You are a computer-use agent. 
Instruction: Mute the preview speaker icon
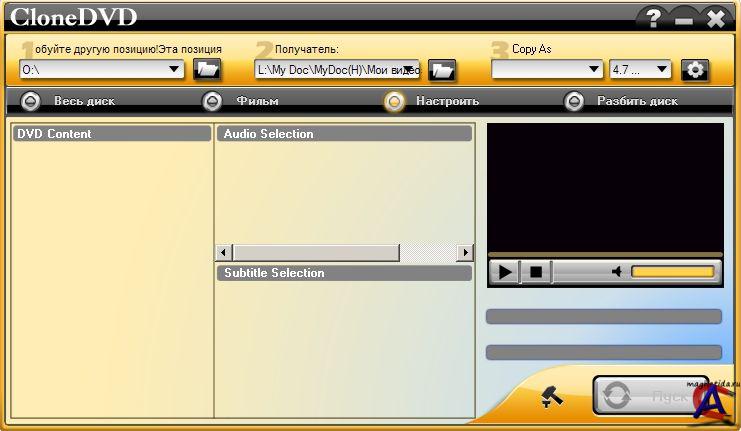point(618,272)
